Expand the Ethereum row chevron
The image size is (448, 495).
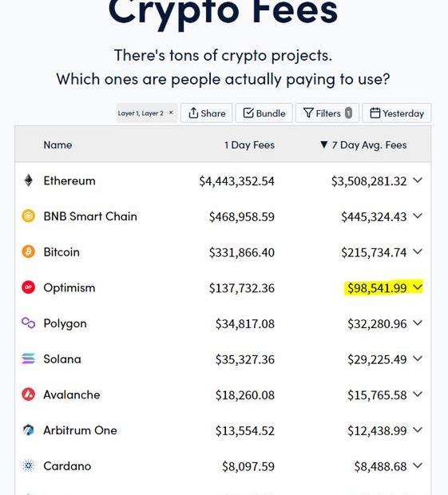coord(418,180)
